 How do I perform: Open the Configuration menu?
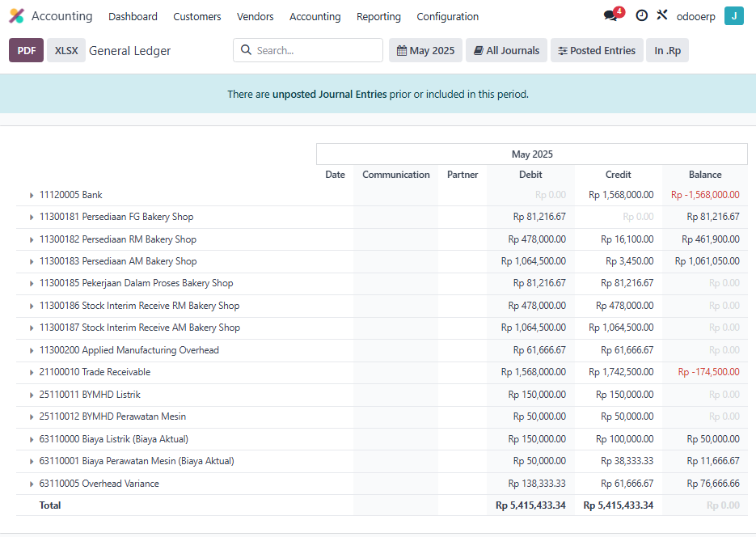[x=447, y=16]
